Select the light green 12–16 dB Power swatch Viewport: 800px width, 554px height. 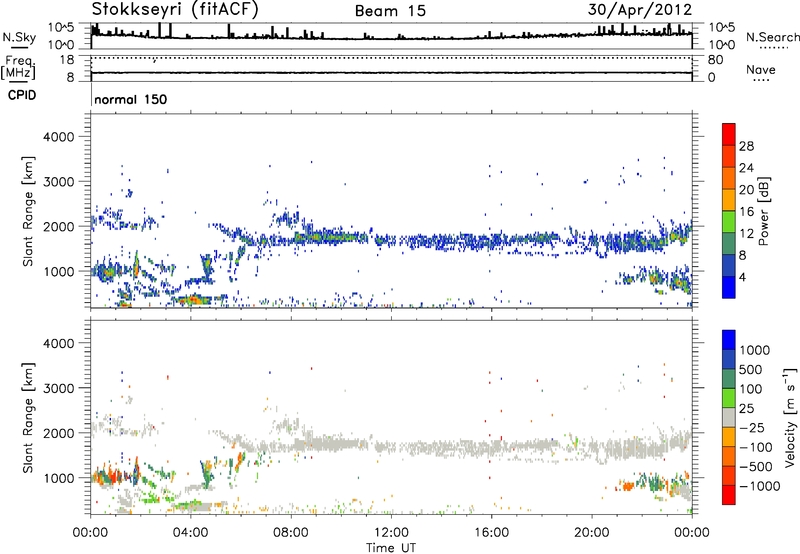click(729, 222)
